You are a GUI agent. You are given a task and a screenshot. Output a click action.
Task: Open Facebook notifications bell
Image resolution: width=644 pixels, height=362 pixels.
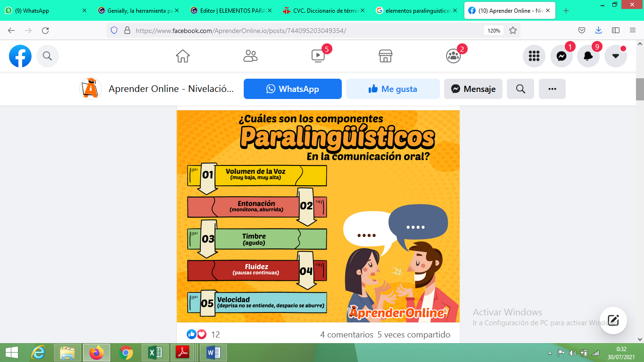tap(588, 56)
